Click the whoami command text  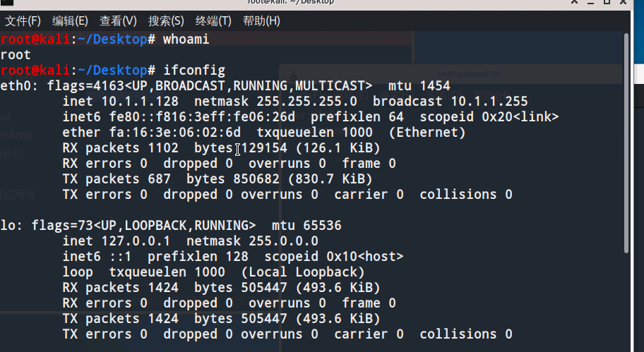click(186, 40)
